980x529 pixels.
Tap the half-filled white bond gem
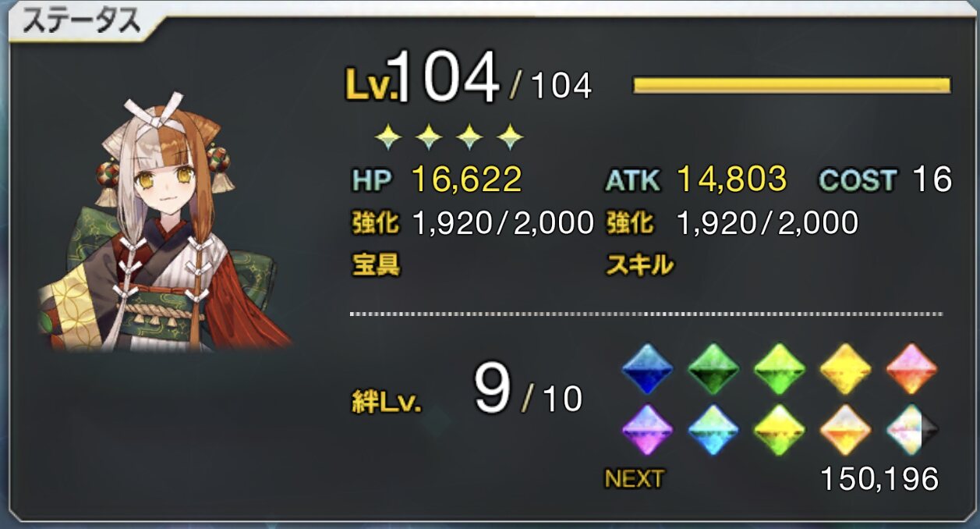click(912, 430)
